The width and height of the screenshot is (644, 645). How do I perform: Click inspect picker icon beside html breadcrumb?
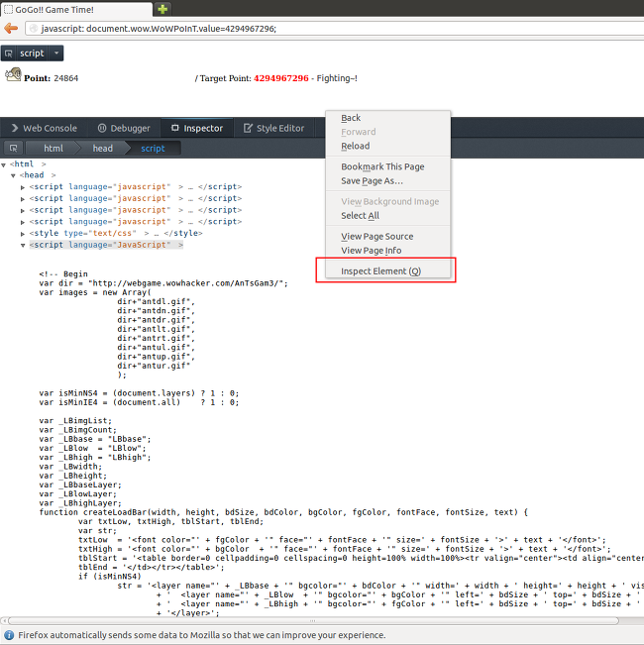click(13, 148)
